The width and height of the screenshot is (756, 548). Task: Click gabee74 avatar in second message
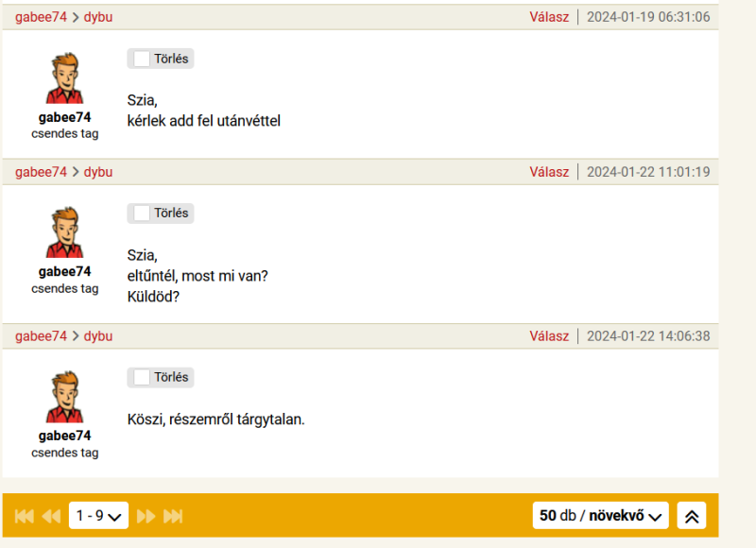[65, 232]
